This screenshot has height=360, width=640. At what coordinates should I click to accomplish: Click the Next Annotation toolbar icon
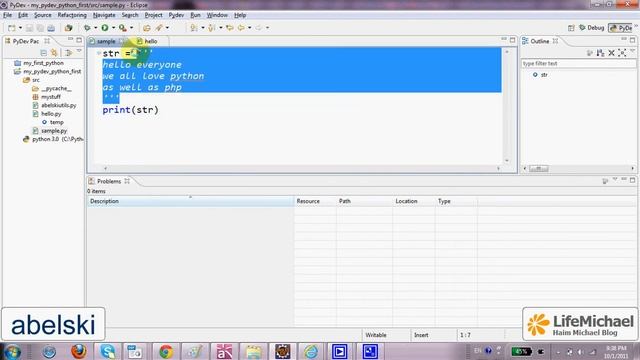tap(194, 28)
